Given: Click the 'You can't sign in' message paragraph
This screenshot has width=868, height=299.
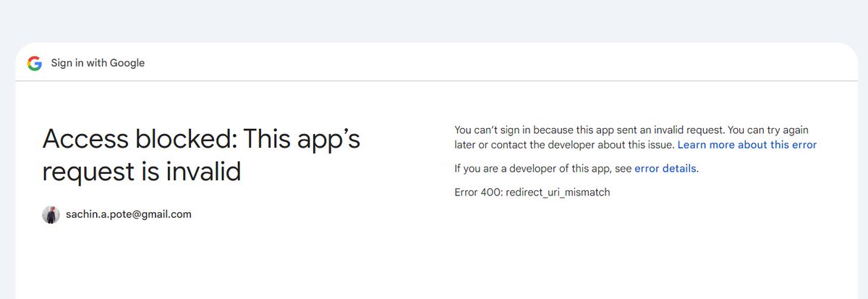Looking at the screenshot, I should [x=636, y=138].
